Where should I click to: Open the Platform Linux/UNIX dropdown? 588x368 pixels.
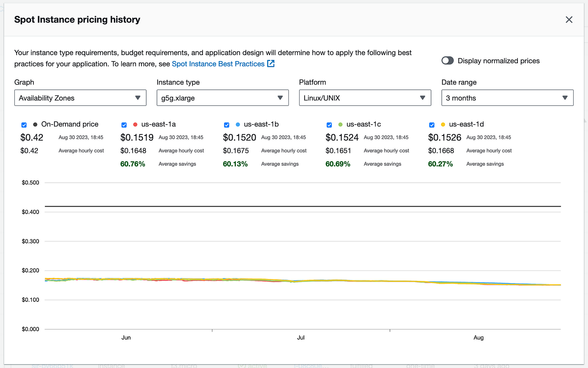pyautogui.click(x=365, y=98)
